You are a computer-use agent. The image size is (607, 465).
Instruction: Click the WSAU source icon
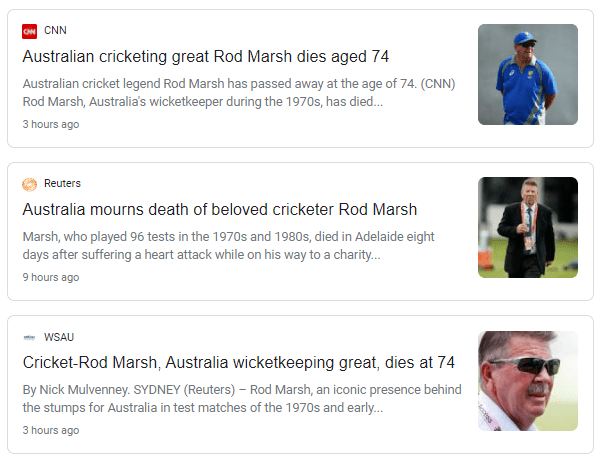pyautogui.click(x=30, y=337)
